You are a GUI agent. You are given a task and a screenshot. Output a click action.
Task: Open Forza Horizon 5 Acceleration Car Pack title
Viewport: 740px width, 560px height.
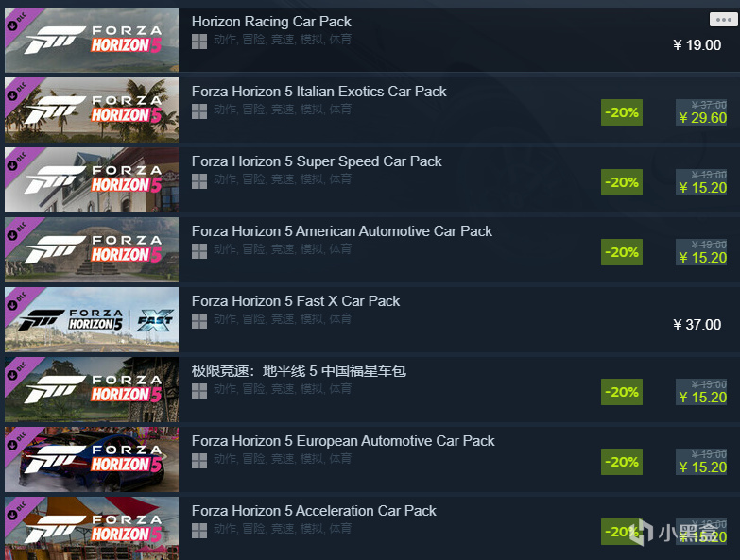click(x=314, y=511)
